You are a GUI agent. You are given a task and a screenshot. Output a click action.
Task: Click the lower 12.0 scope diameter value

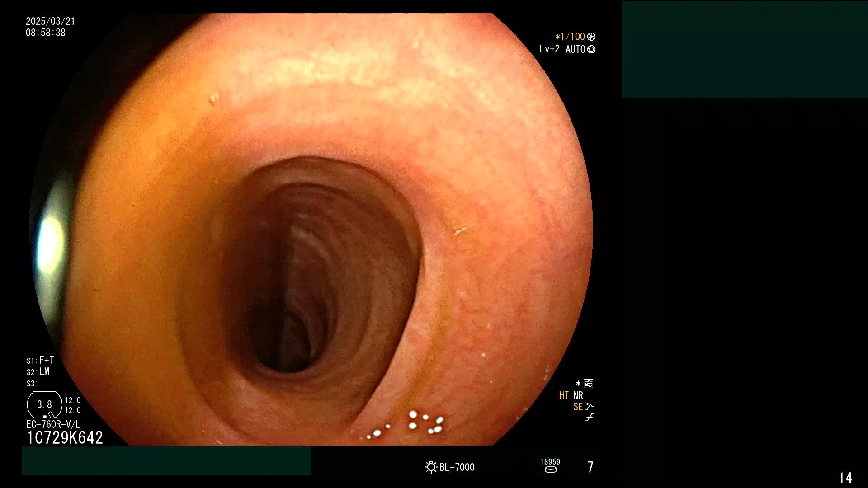pyautogui.click(x=73, y=410)
